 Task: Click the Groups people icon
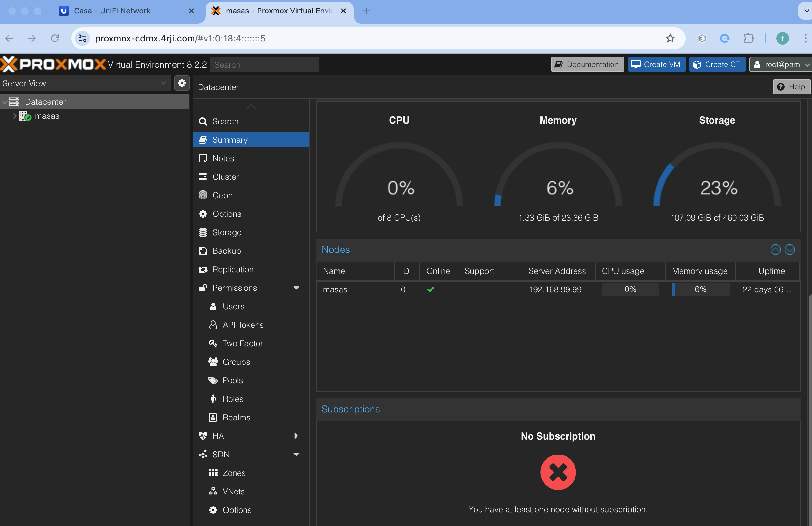point(213,362)
